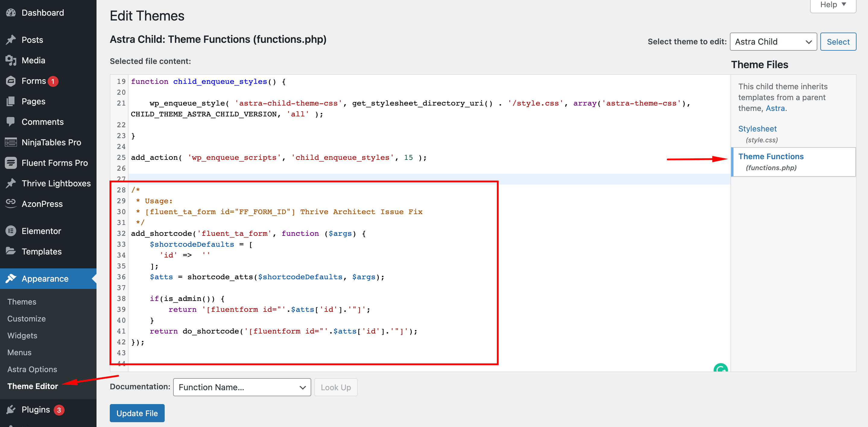Open the Widgets submenu item
Screen dimensions: 868x427
coord(22,335)
